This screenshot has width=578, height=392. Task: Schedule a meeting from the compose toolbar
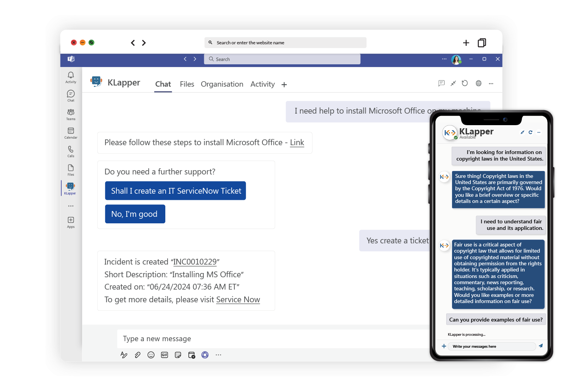click(x=192, y=355)
